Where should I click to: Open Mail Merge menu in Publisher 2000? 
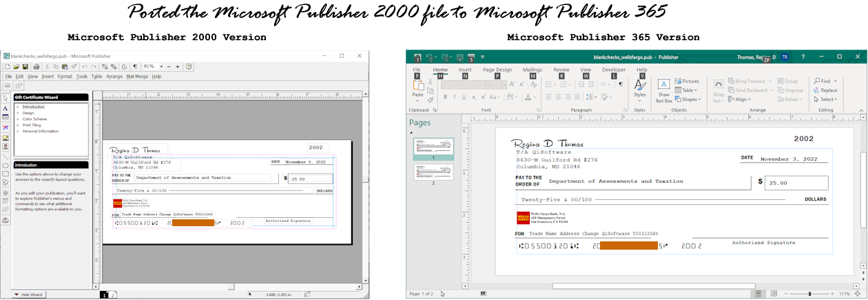(x=137, y=77)
